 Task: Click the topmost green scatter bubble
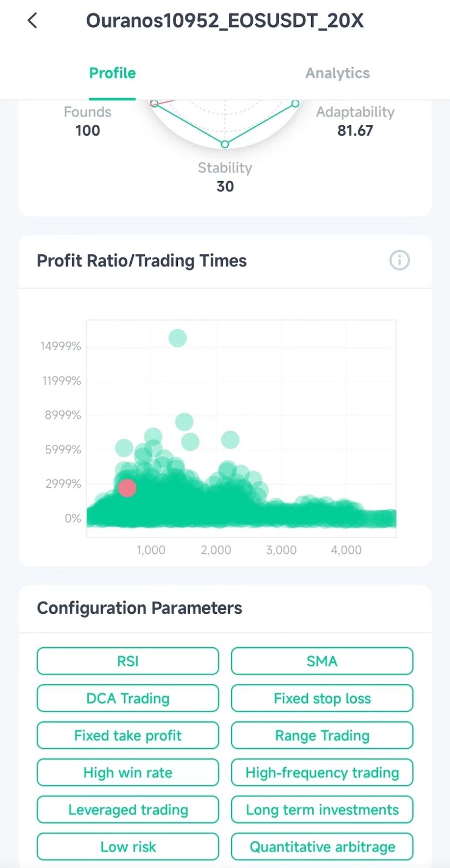point(178,338)
